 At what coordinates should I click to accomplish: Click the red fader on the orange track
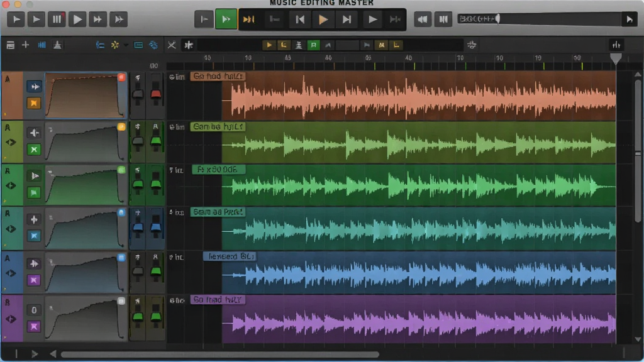(x=156, y=94)
